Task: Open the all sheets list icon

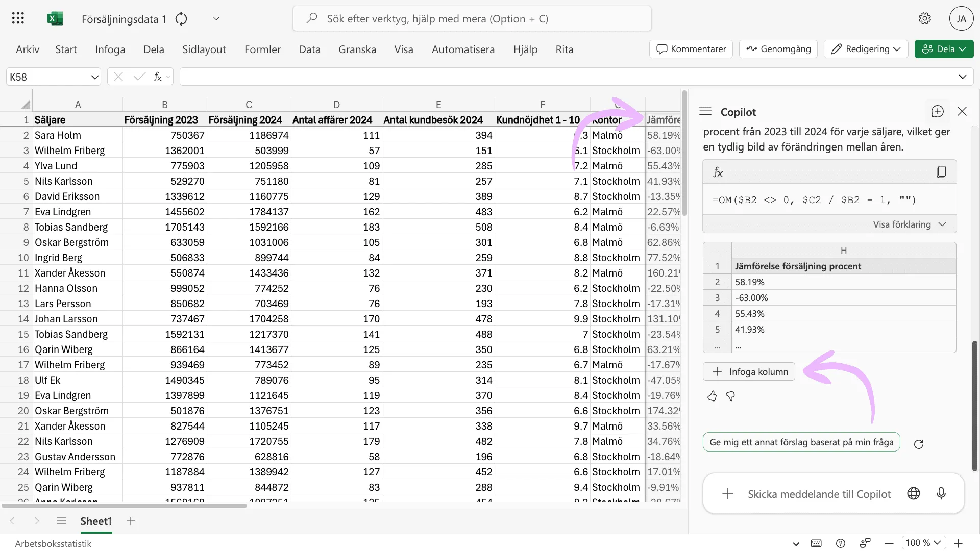Action: [x=61, y=521]
